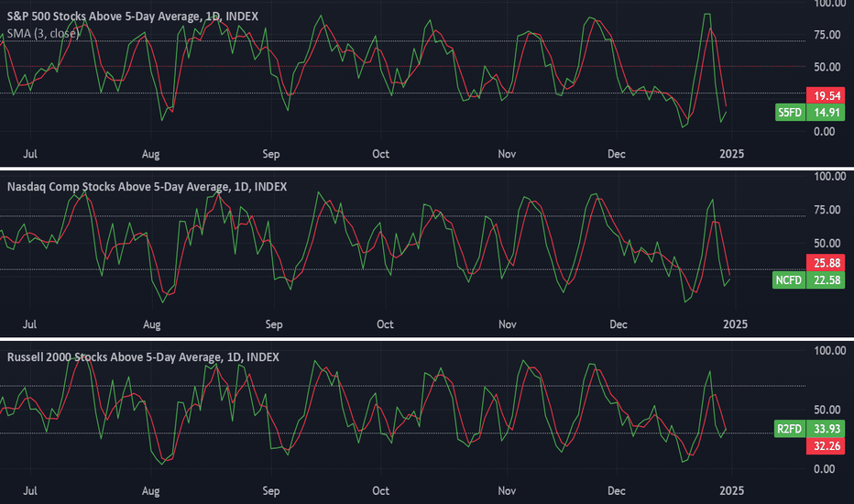Click the 22.58 price label
The image size is (854, 504).
click(826, 280)
